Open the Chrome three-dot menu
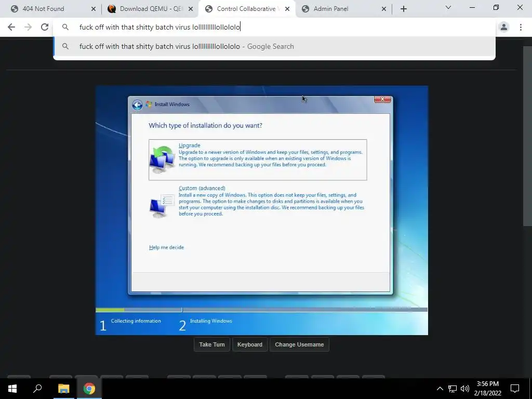 point(521,27)
